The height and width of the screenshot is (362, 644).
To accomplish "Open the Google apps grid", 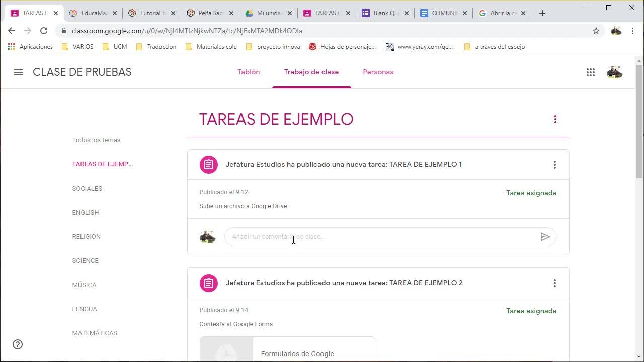I will click(x=591, y=72).
